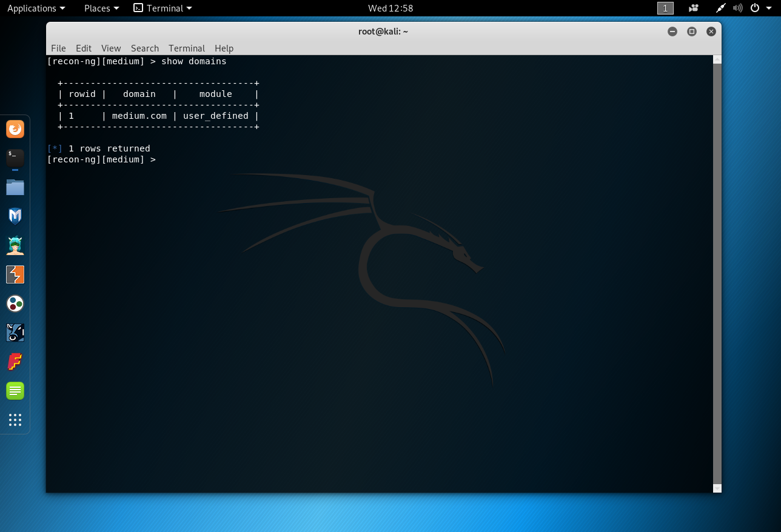Minimize the root@kali terminal window

click(x=672, y=32)
